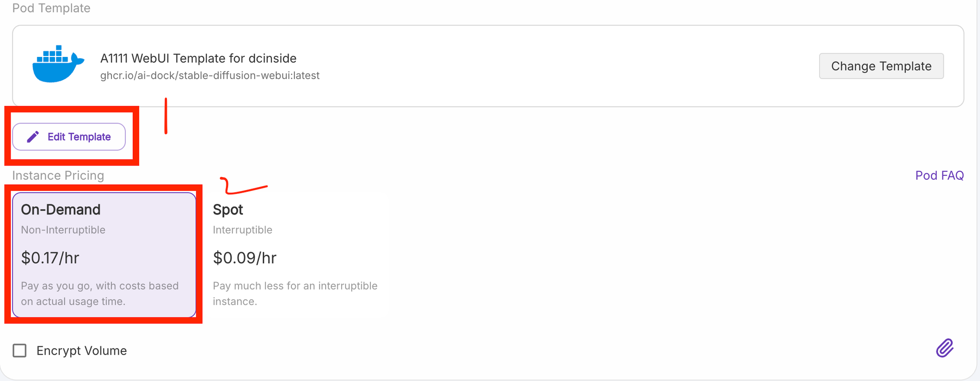Click 'Pay much less' Spot description
This screenshot has width=980, height=381.
[x=295, y=293]
